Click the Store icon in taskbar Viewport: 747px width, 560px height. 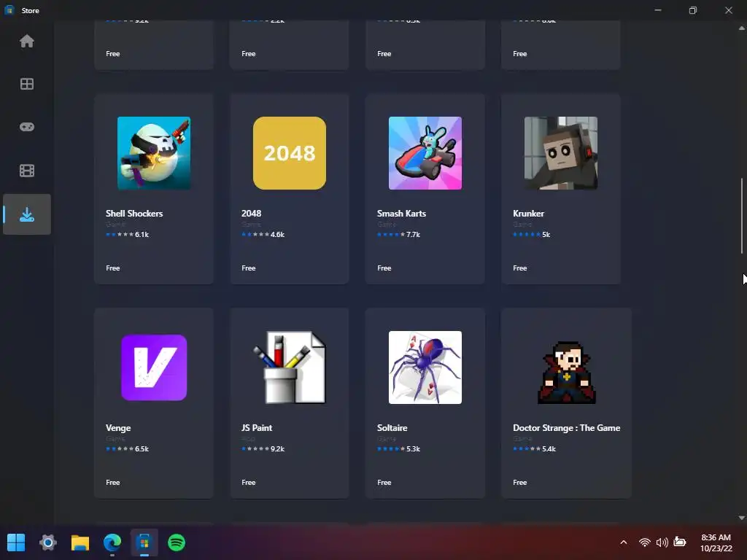pos(144,542)
